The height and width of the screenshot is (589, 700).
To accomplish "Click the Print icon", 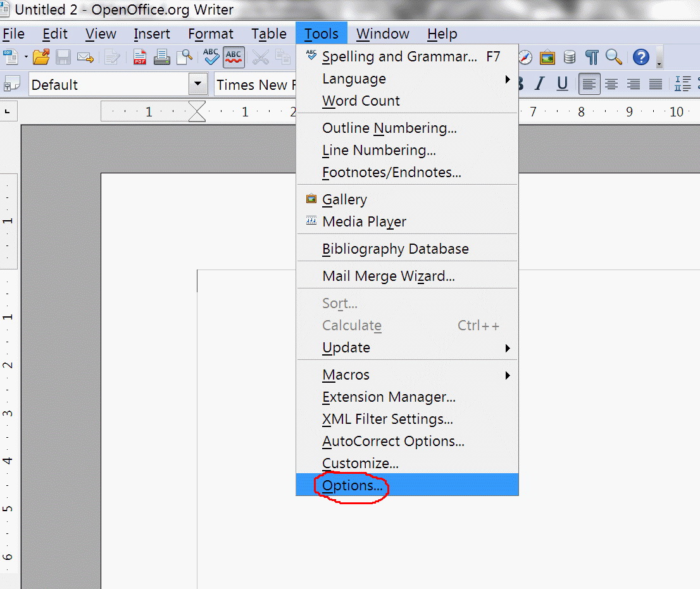I will (x=161, y=57).
